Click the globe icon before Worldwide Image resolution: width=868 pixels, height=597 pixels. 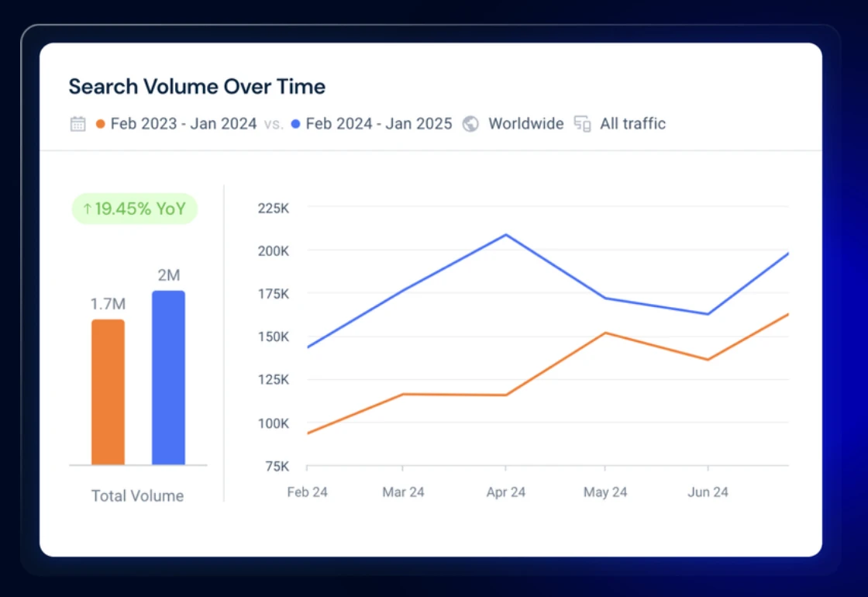tap(470, 123)
